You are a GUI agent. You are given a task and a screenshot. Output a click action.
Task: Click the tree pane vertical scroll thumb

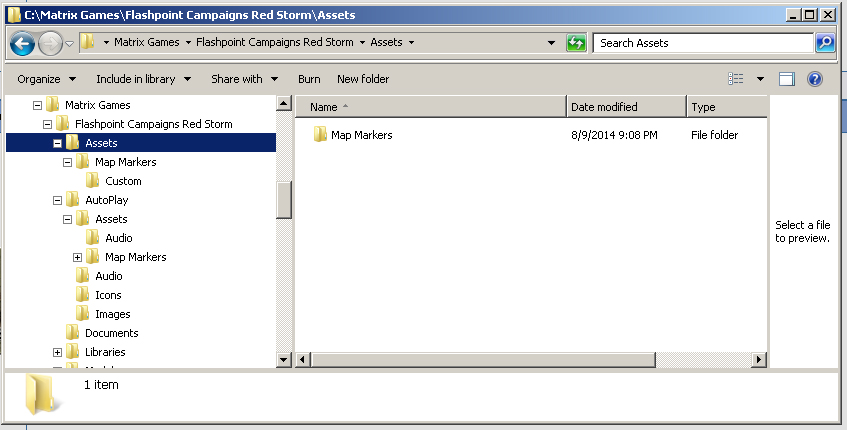click(x=284, y=199)
